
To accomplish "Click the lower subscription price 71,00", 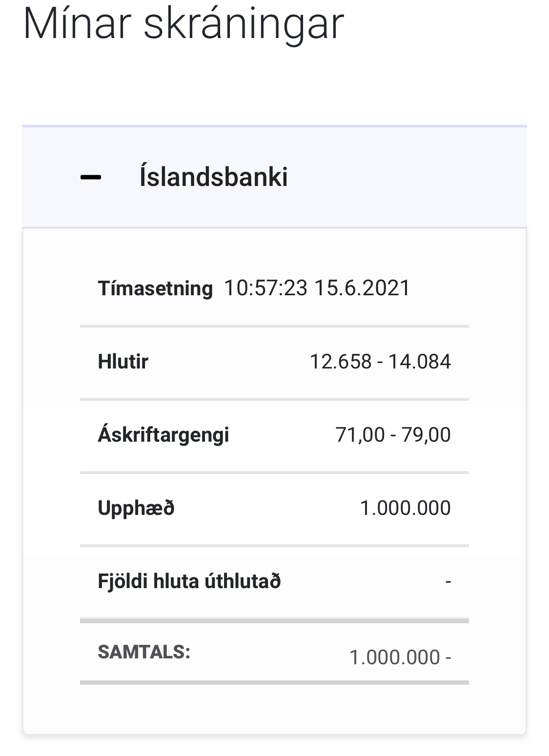I will pos(360,434).
